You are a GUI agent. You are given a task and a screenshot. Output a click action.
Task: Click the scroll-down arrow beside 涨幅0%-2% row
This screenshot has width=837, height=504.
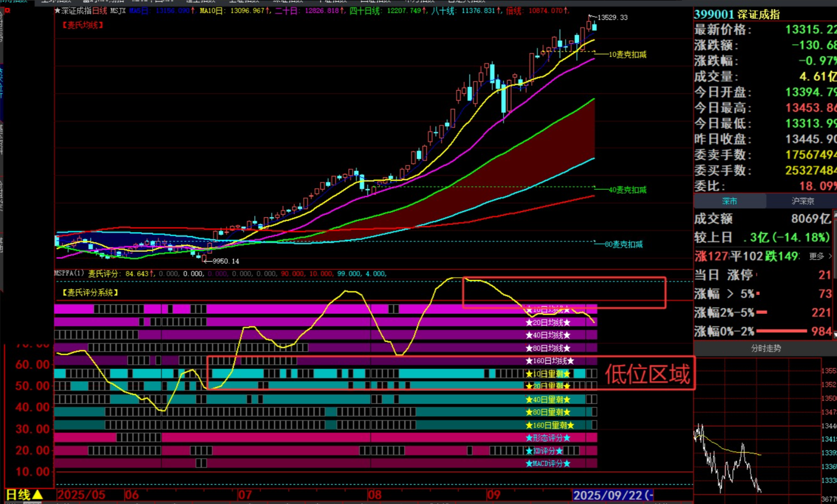(x=834, y=335)
